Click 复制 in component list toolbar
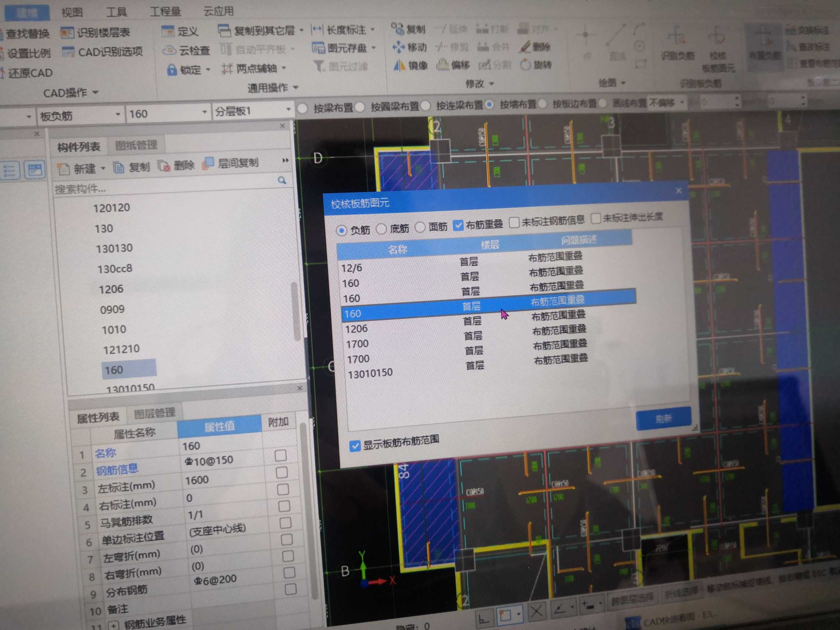Viewport: 840px width, 630px height. 132,167
